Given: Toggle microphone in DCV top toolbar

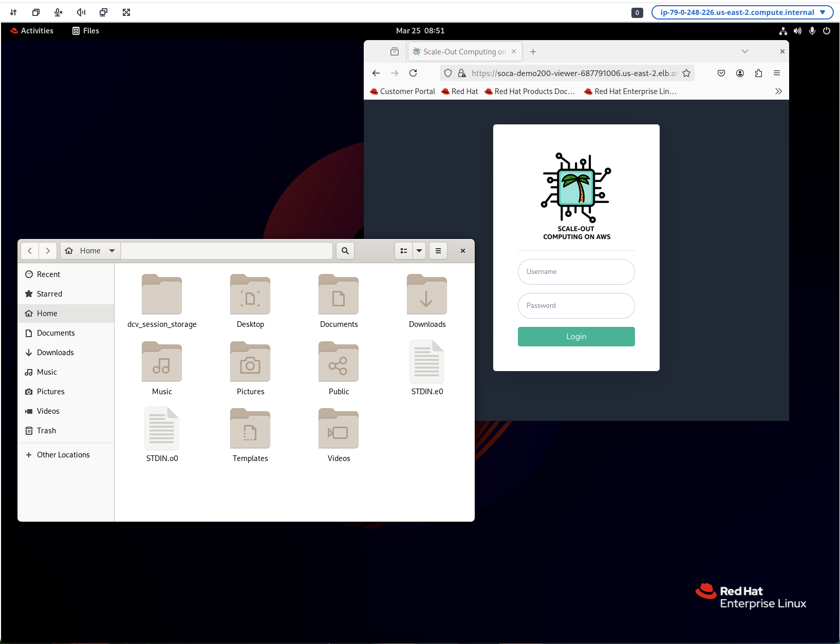Looking at the screenshot, I should click(x=59, y=12).
